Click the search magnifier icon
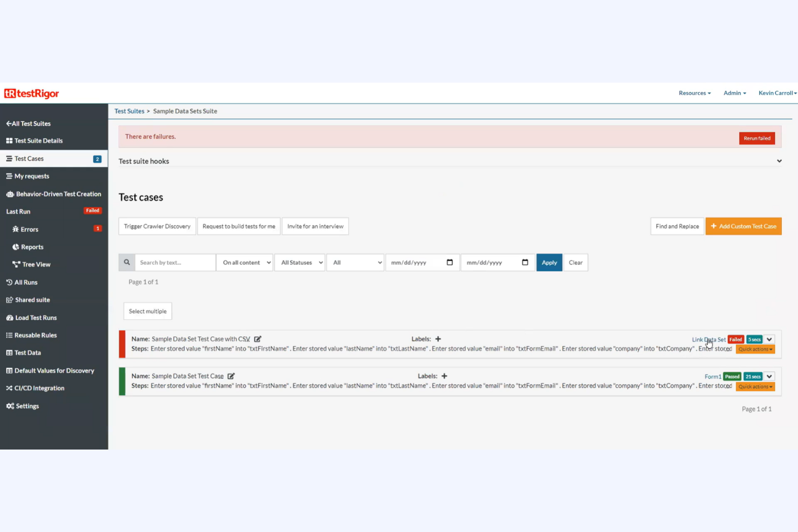 (x=127, y=262)
